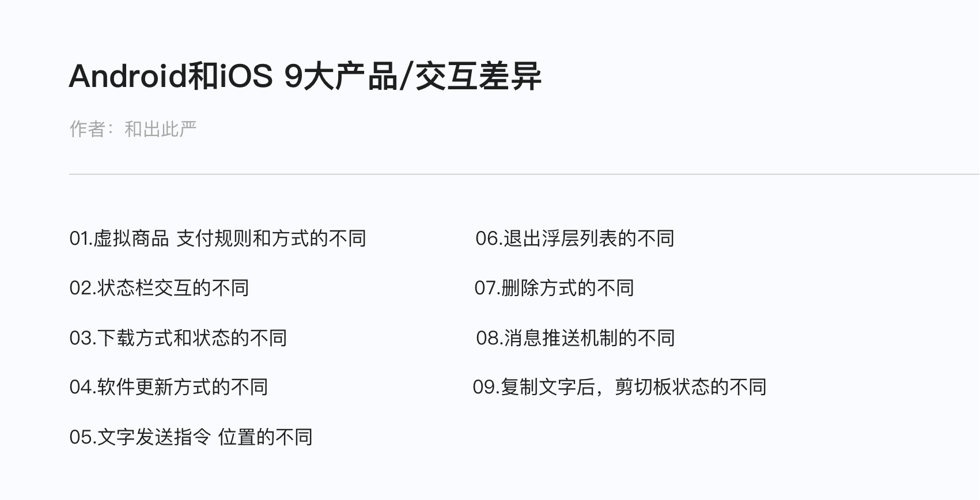Image resolution: width=980 pixels, height=500 pixels.
Task: Open item 07.删除方式的不同
Action: point(554,288)
